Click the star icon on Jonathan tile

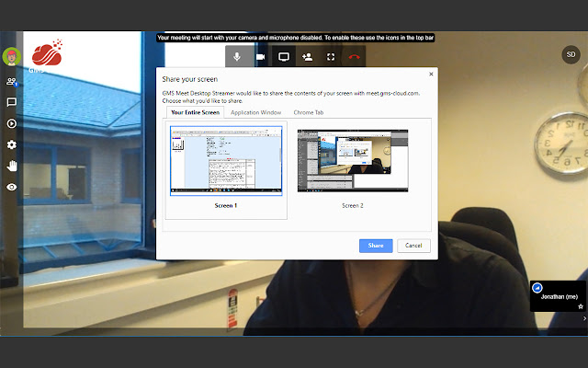click(x=581, y=306)
